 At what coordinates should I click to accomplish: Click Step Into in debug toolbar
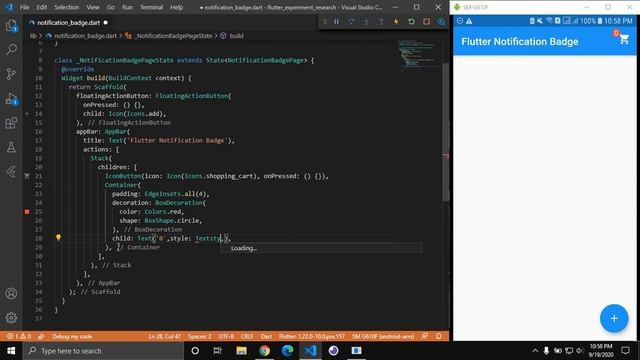tap(366, 22)
